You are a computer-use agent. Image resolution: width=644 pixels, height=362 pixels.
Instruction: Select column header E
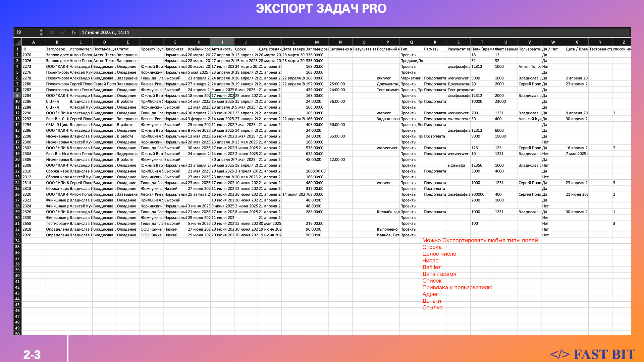coord(128,42)
